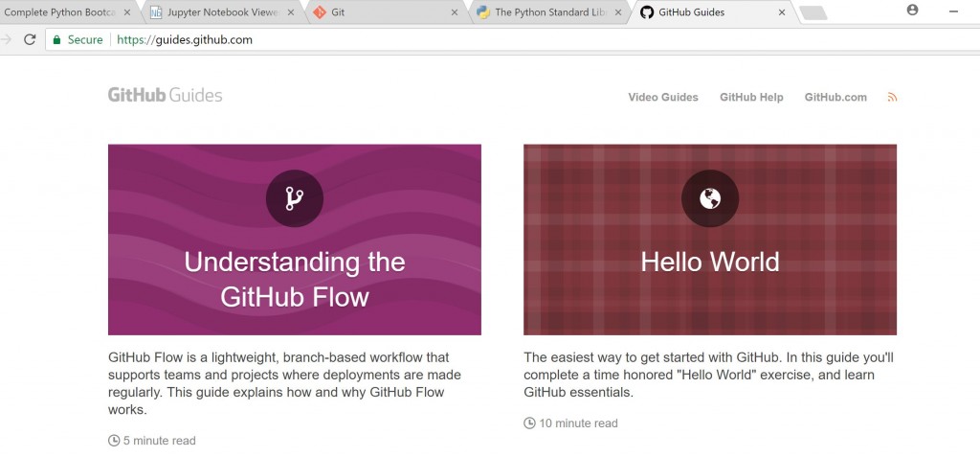The image size is (980, 457).
Task: Close the Jupyter Notebook Viewer tab
Action: click(x=291, y=12)
